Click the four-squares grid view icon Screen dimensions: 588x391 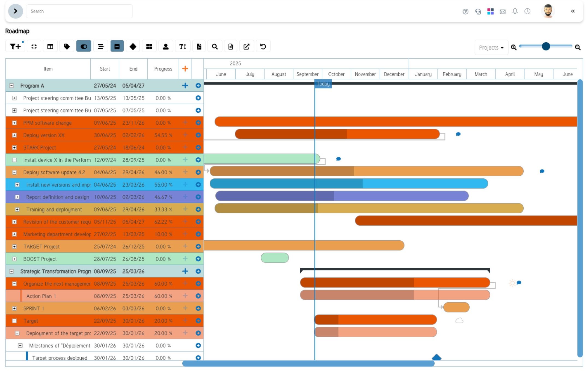pos(149,47)
